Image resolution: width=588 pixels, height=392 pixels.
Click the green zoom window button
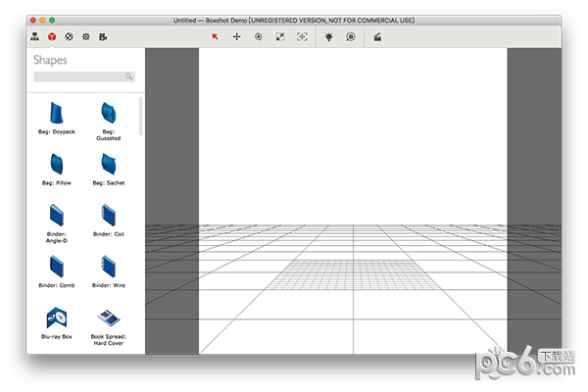click(52, 21)
